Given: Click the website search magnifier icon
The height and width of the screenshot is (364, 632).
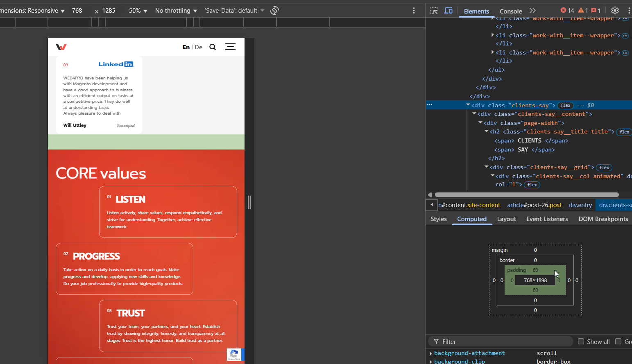Looking at the screenshot, I should tap(213, 47).
